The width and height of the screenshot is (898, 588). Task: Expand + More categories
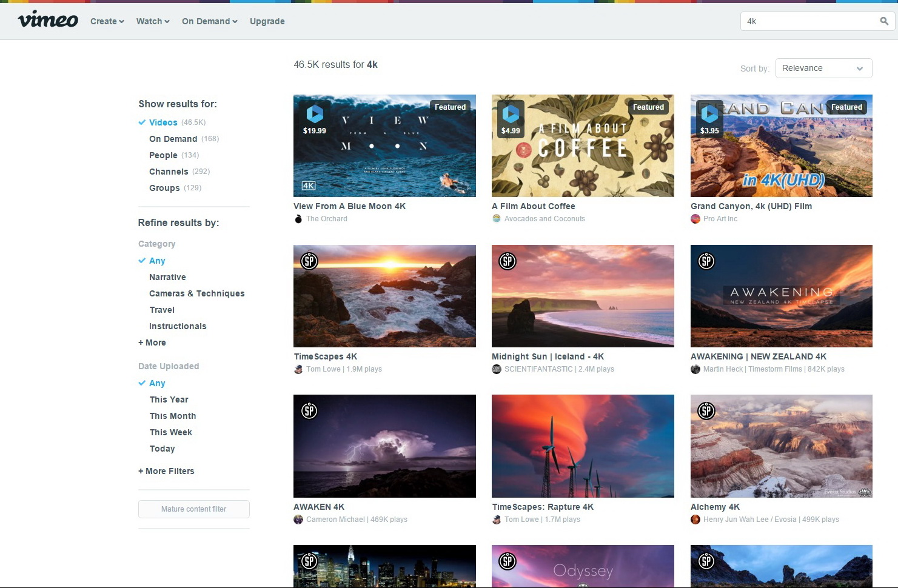[152, 342]
